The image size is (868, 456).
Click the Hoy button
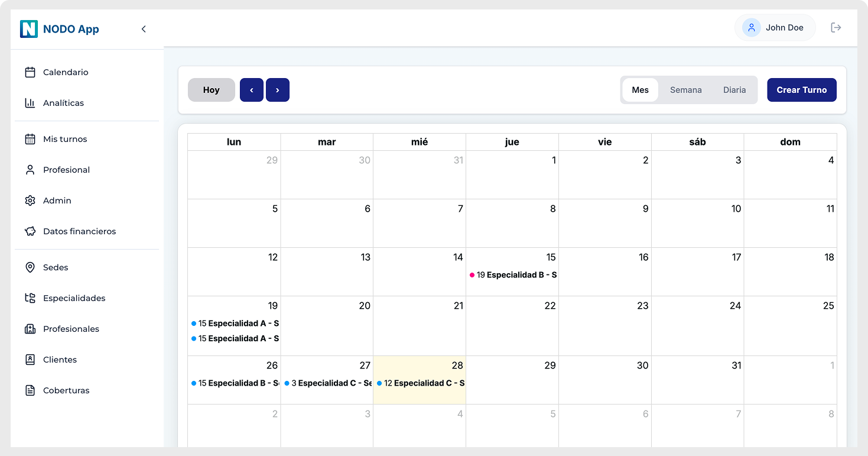click(212, 90)
